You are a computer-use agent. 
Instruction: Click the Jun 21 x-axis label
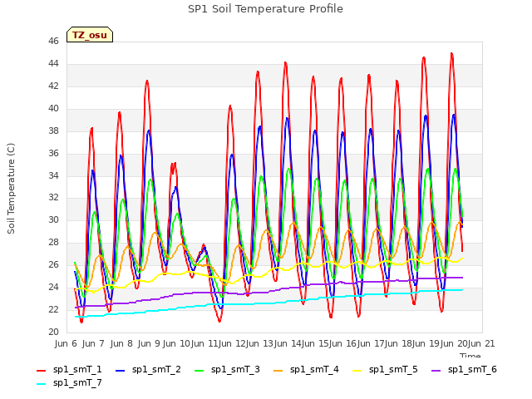coord(482,343)
